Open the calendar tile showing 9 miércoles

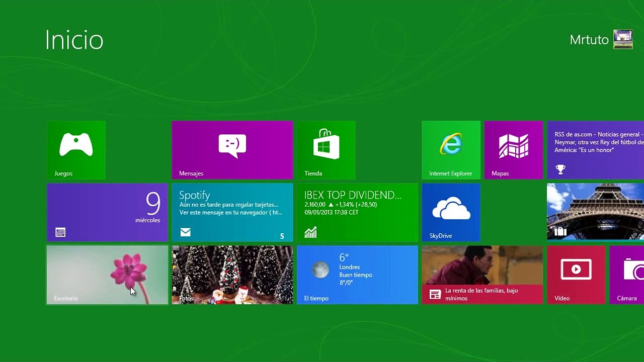click(x=107, y=212)
